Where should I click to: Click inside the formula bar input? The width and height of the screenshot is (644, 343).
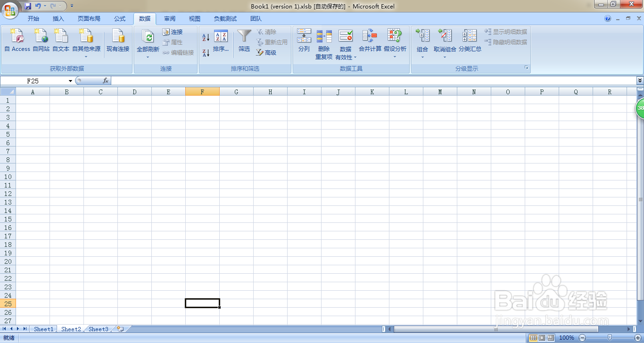pyautogui.click(x=373, y=81)
